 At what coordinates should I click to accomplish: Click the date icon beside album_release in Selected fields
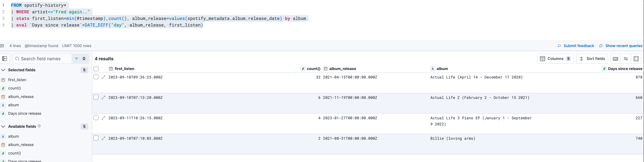coord(3,97)
